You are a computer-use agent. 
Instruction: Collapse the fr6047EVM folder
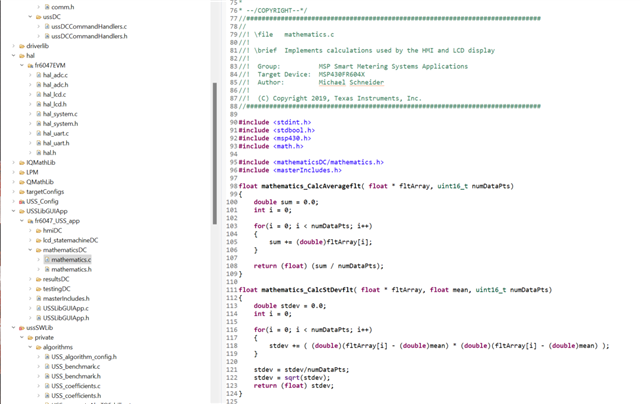(x=22, y=65)
